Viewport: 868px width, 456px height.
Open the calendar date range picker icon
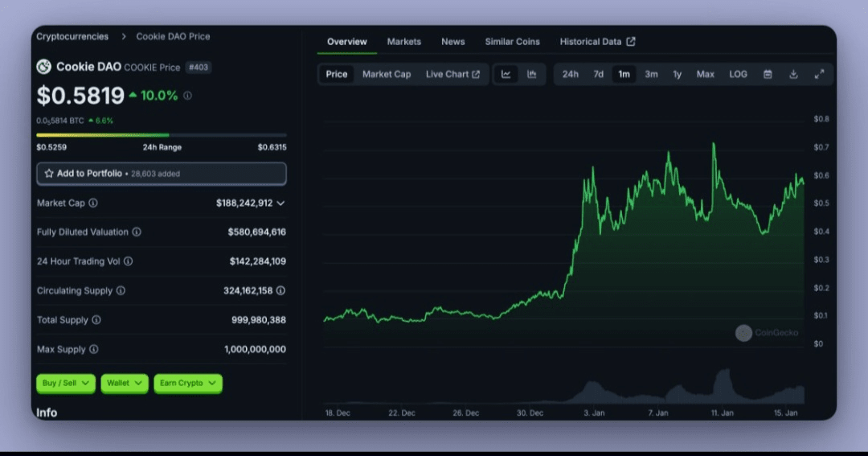[x=768, y=74]
